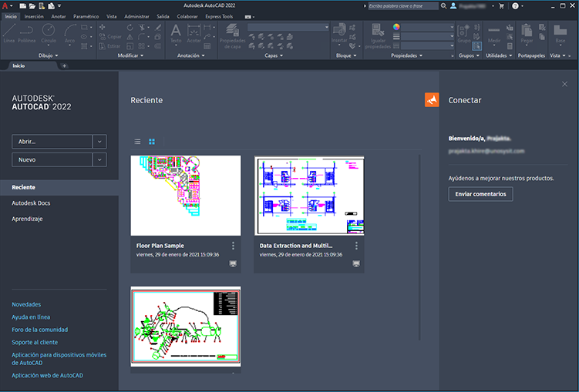579x392 pixels.
Task: Click the Insertar block icon
Action: coord(339,34)
